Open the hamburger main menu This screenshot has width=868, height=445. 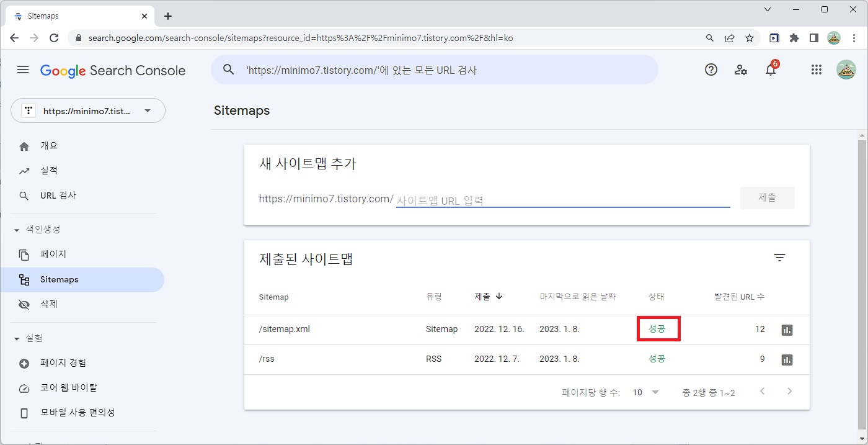(23, 70)
